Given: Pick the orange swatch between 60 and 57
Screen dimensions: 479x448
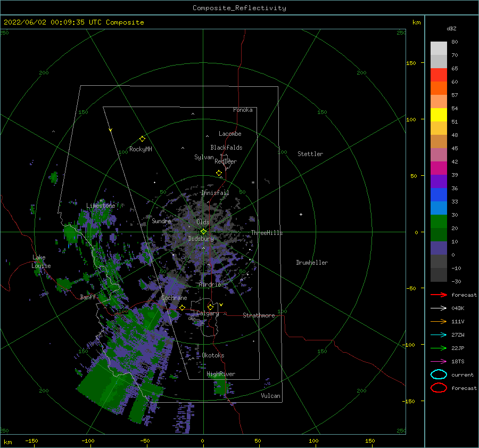Looking at the screenshot, I should tap(439, 88).
